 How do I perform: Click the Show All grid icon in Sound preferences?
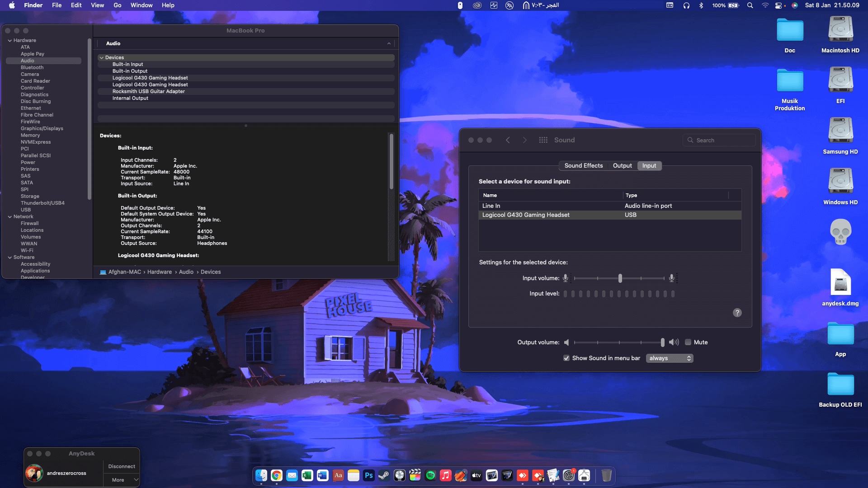[543, 140]
